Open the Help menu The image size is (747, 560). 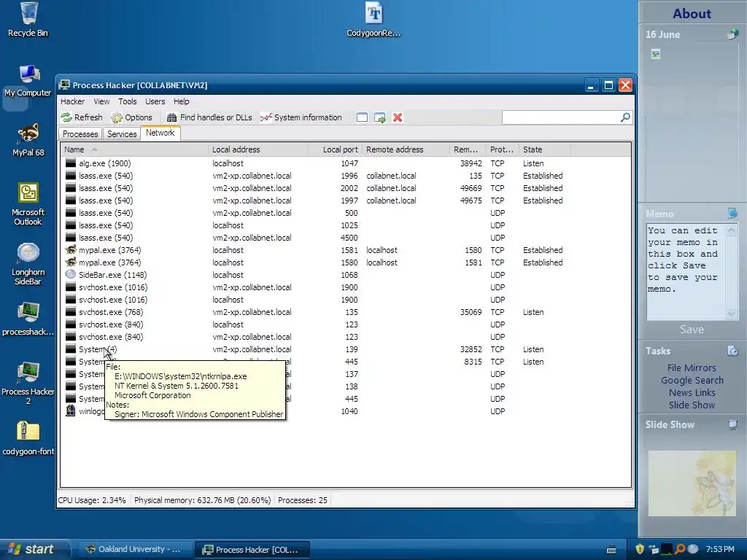coord(181,101)
